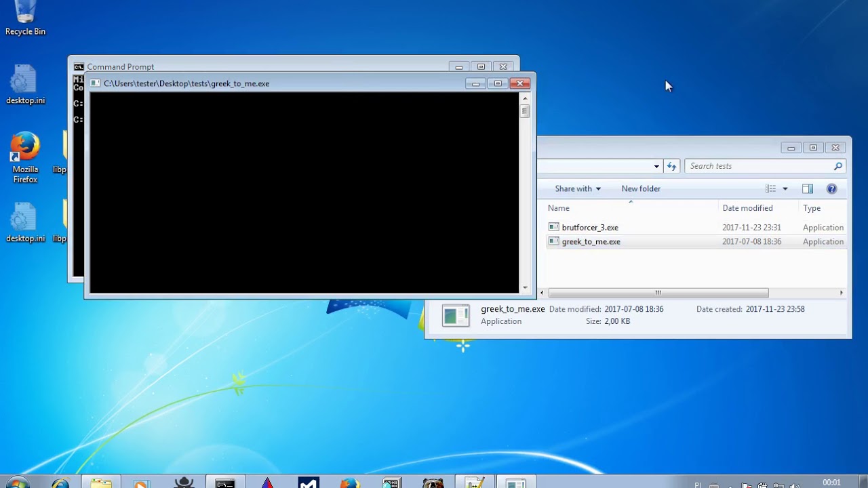Click the console vertical scrollbar thumb
The height and width of the screenshot is (488, 868).
click(525, 111)
